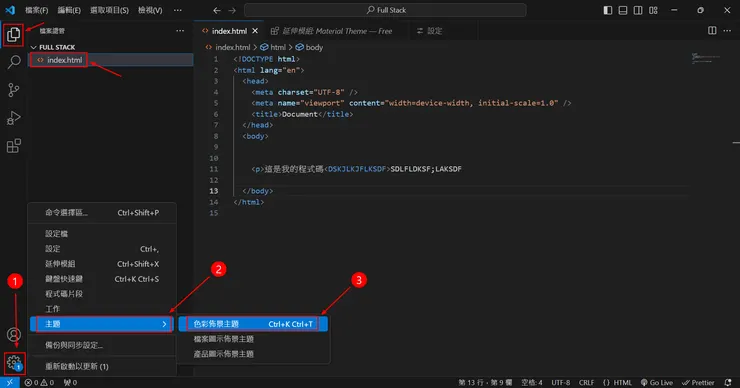Screen dimensions: 740x388
Task: Choose 備份與同步設定 menu entry
Action: [x=102, y=345]
